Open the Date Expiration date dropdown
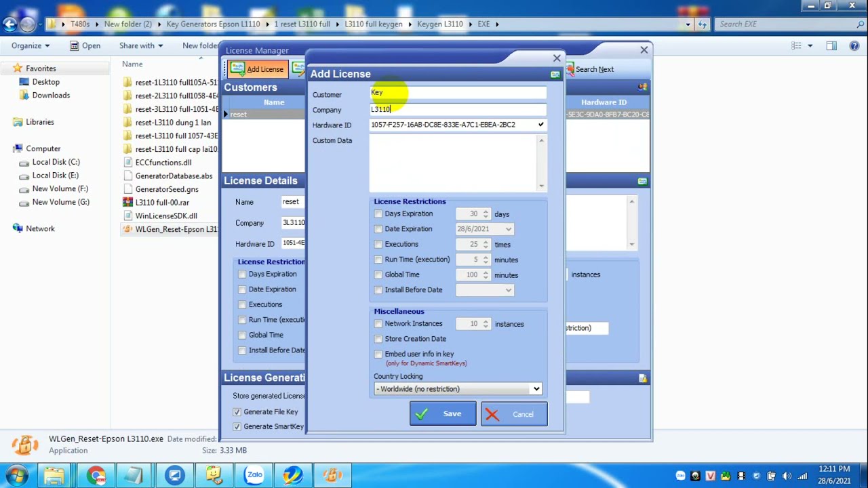 click(x=508, y=229)
